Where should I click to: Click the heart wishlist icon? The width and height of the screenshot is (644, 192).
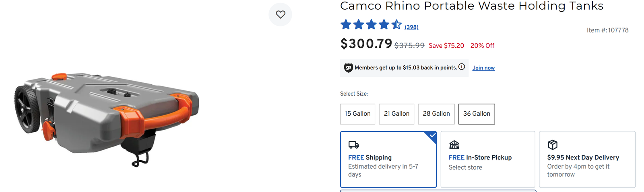click(280, 14)
